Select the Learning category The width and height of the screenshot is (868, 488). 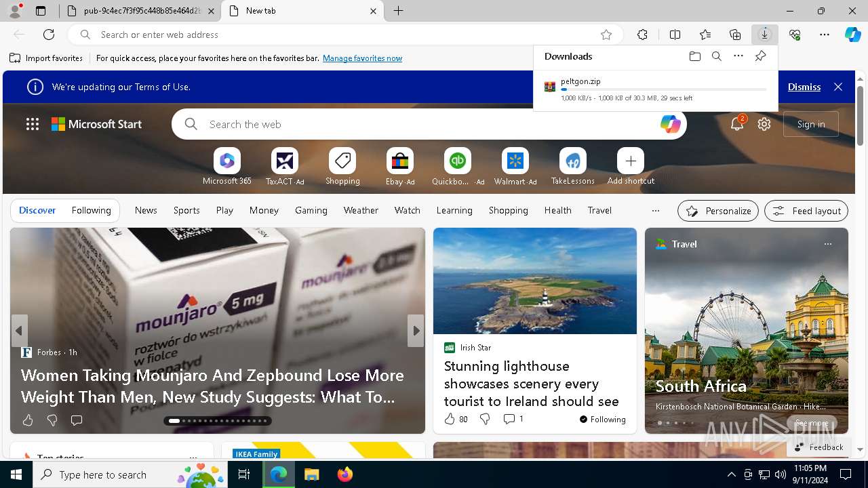[454, 211]
